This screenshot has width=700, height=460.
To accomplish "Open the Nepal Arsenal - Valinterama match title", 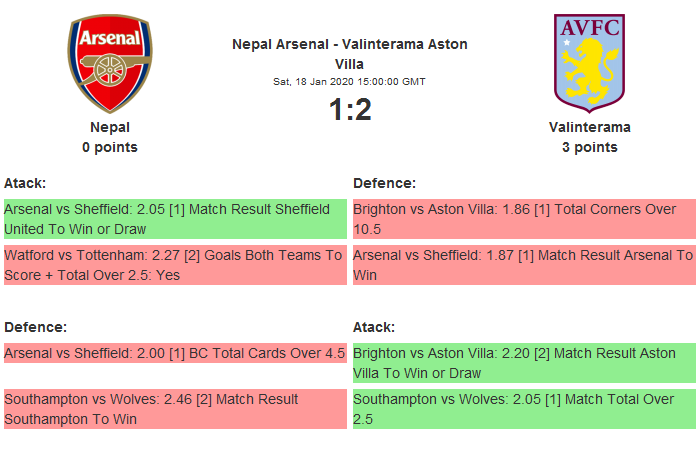I will (x=350, y=54).
